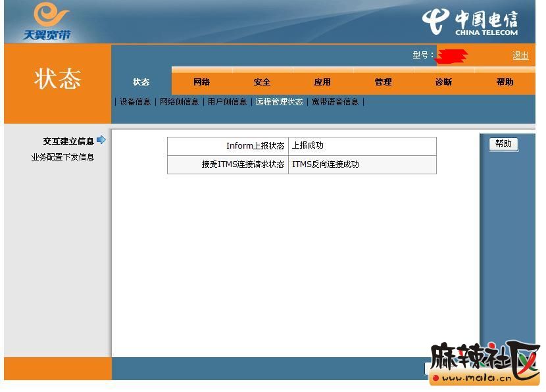Click the 麻辣社区 watermark logo
The height and width of the screenshot is (392, 546).
coord(484,364)
